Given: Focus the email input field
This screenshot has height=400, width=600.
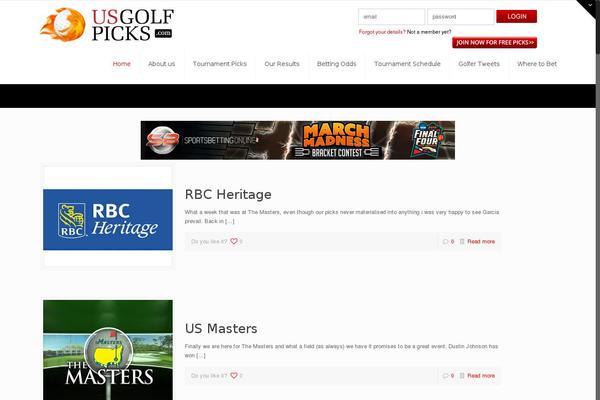Looking at the screenshot, I should (x=391, y=17).
